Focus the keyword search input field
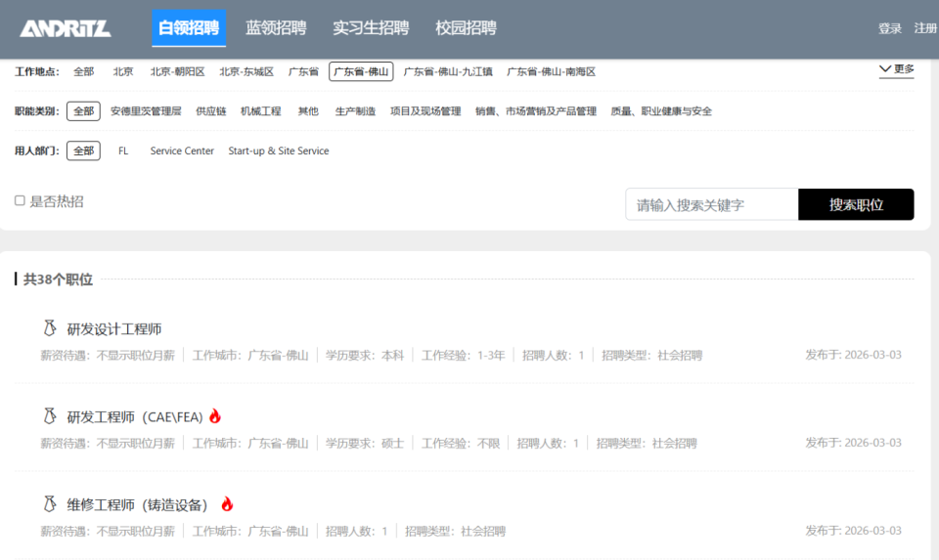 (x=712, y=204)
